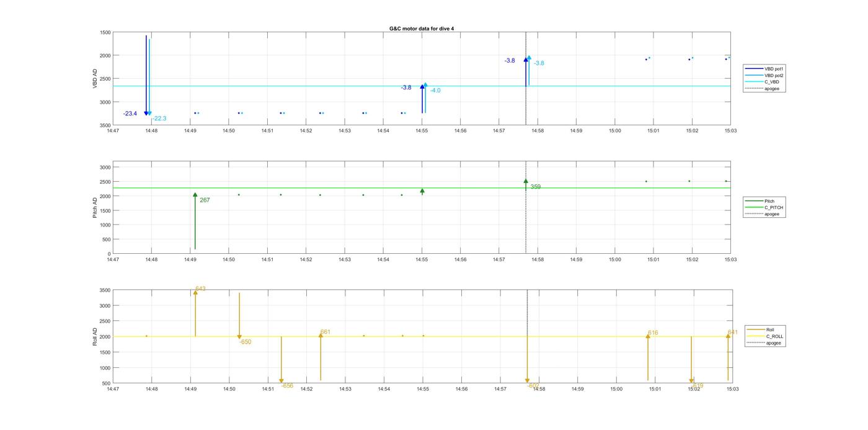868x430 pixels.
Task: Click the '1500' tick on VBD axis
Action: [x=105, y=33]
